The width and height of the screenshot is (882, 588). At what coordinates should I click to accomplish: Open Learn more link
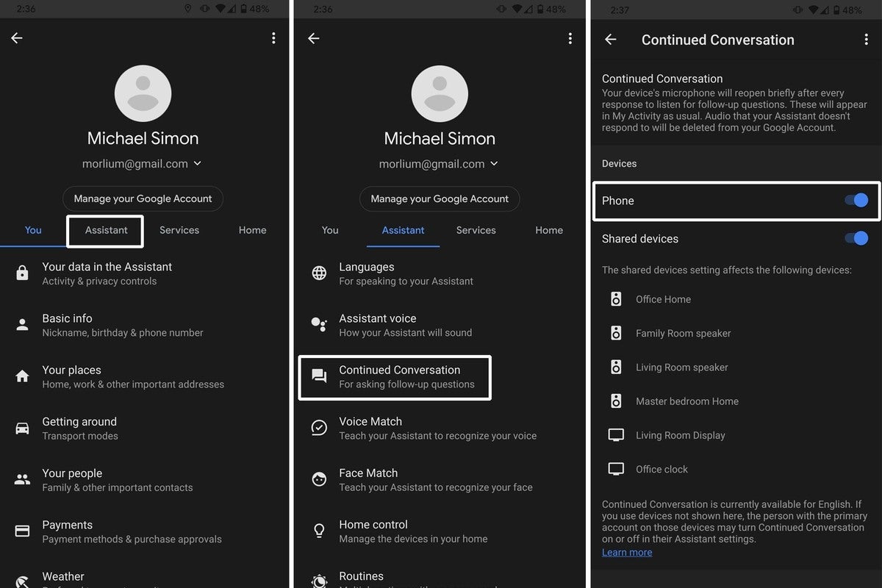627,552
